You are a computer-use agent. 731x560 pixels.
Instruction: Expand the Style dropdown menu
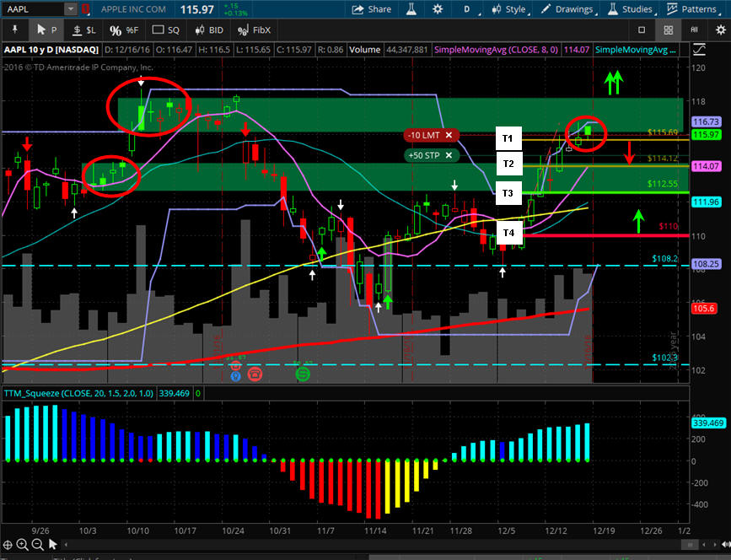512,9
